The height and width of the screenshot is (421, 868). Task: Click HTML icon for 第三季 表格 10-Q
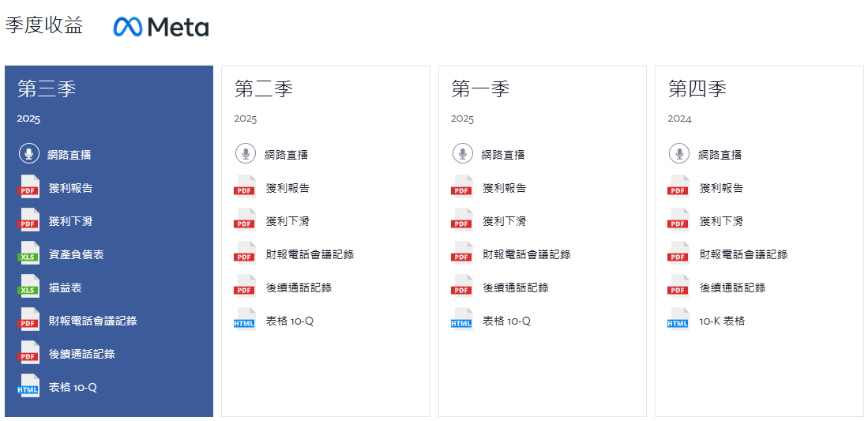(28, 386)
